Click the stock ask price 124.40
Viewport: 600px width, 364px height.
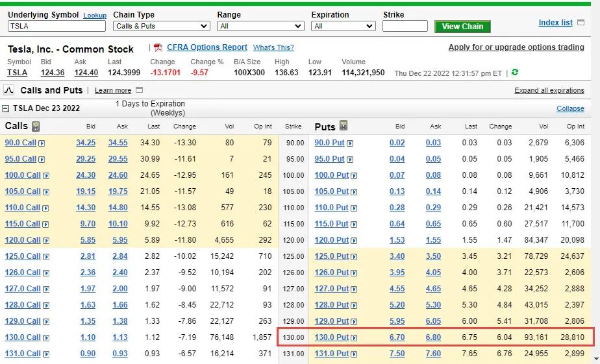pyautogui.click(x=86, y=73)
